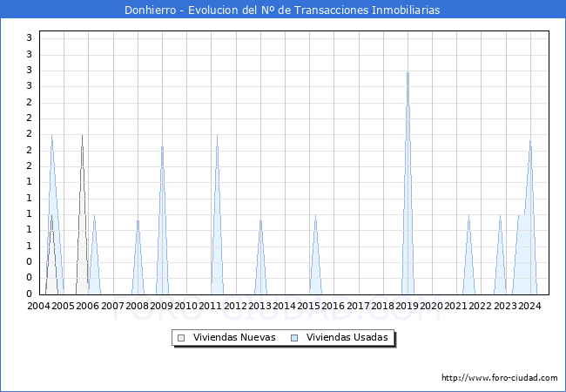Image resolution: width=566 pixels, height=392 pixels.
Task: Click the 2007 x-axis label
Action: click(x=112, y=306)
